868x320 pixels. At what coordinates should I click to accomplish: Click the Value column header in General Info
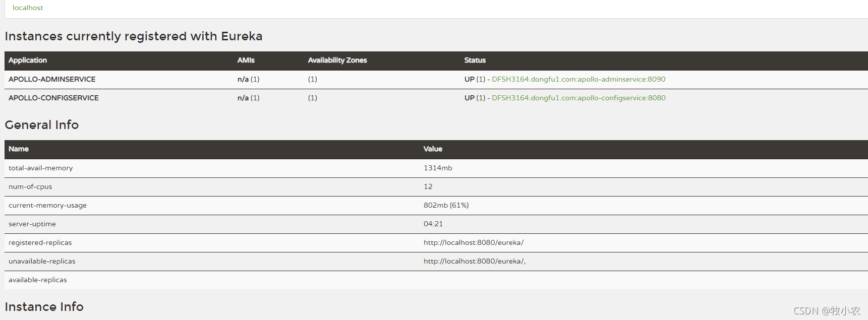point(433,149)
